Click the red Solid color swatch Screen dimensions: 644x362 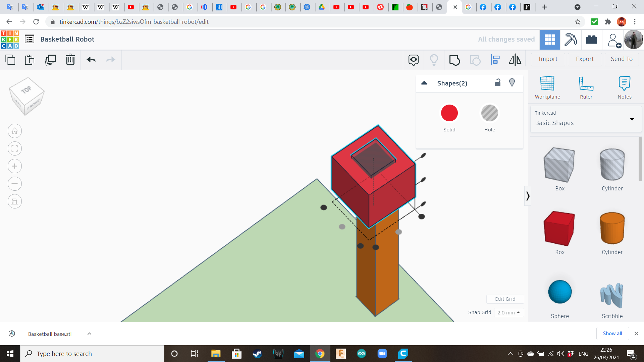click(449, 113)
